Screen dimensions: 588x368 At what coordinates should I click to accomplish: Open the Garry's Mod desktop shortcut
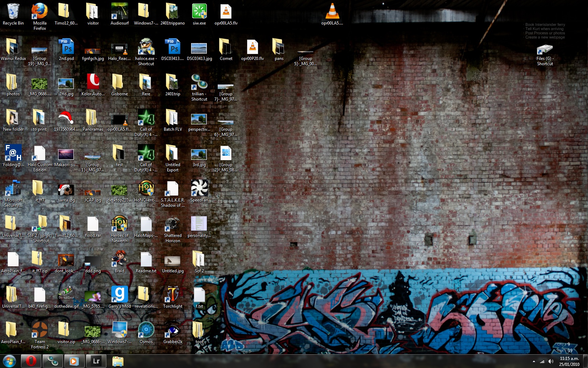119,294
